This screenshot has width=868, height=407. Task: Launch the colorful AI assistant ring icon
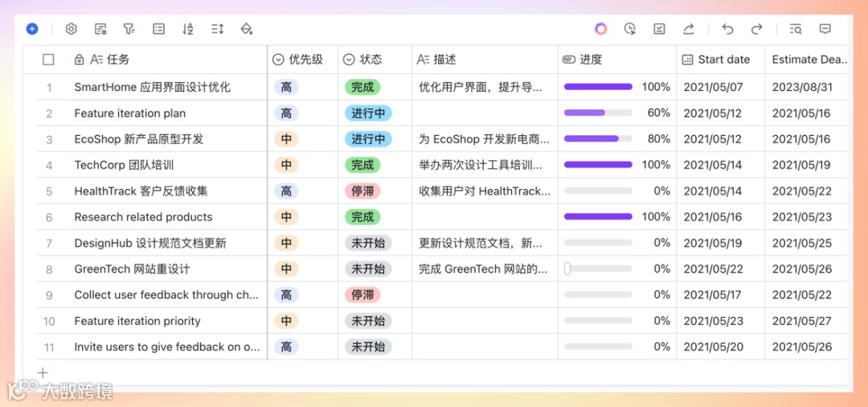[601, 29]
